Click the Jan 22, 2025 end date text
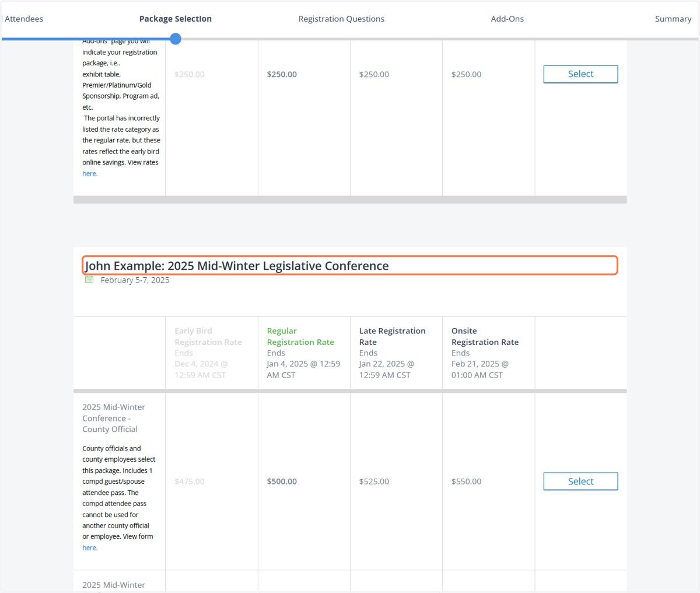 point(386,369)
